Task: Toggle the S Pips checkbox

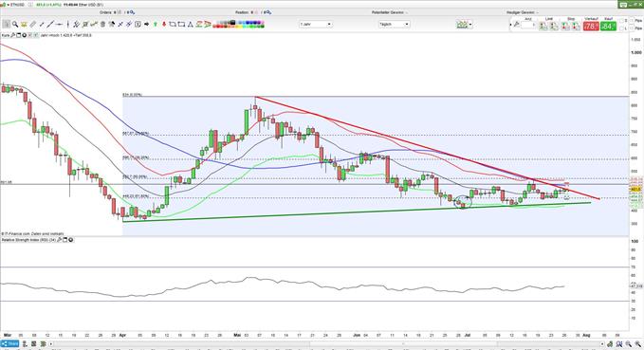Action: tap(621, 21)
